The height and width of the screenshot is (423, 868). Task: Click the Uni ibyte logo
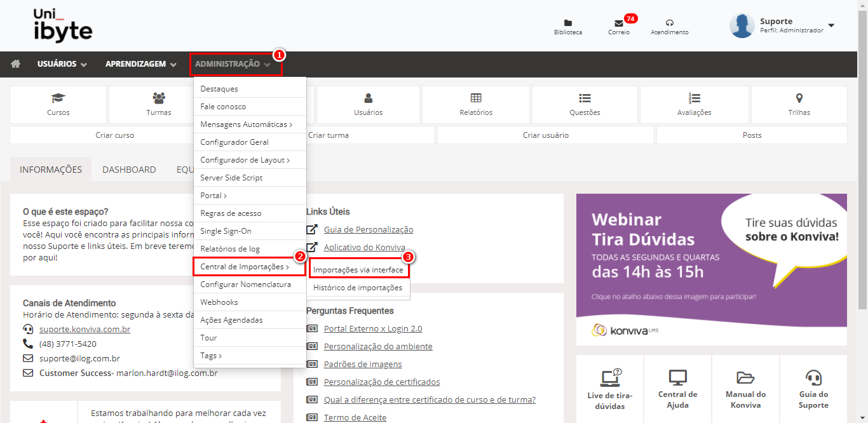click(x=63, y=25)
